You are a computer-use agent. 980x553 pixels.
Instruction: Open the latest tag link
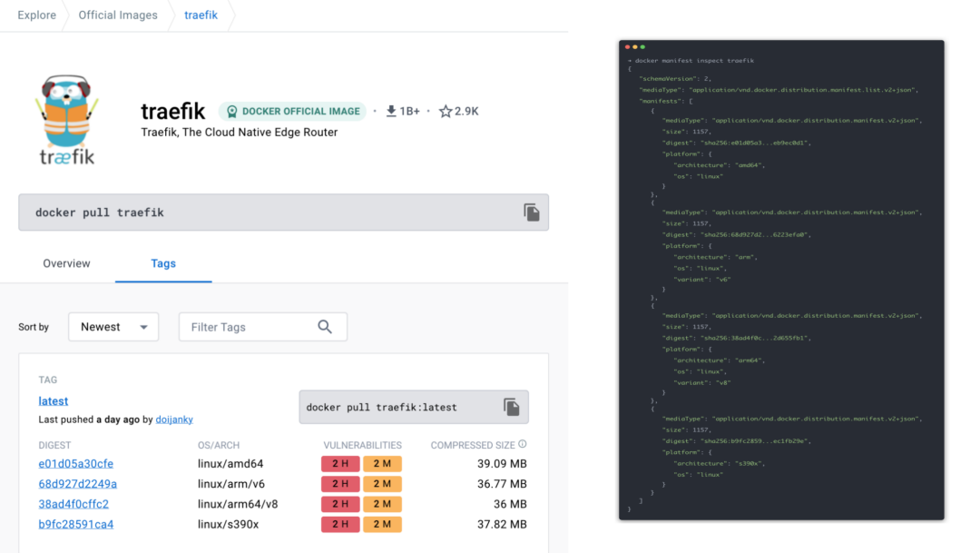pyautogui.click(x=54, y=401)
